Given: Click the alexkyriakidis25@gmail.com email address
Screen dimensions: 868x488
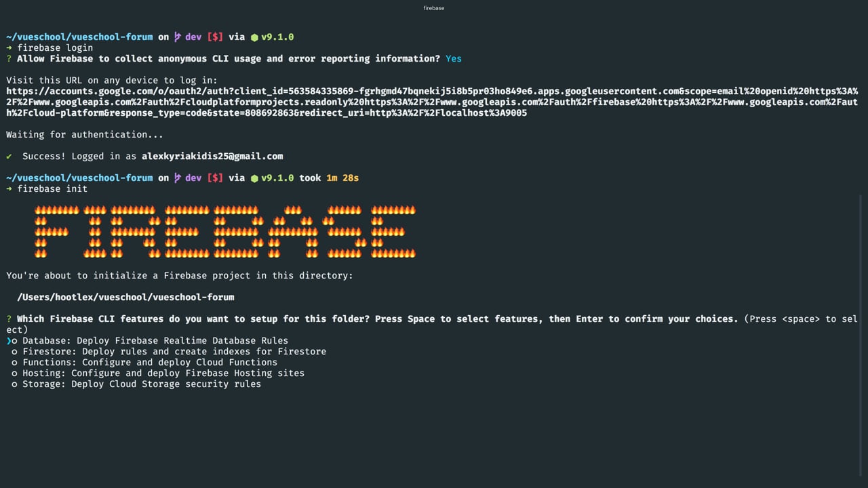Looking at the screenshot, I should coord(212,157).
